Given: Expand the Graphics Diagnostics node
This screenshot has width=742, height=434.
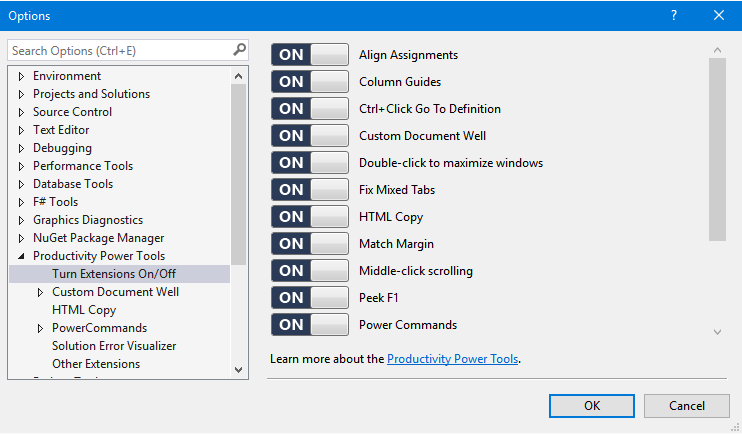Looking at the screenshot, I should pyautogui.click(x=21, y=220).
